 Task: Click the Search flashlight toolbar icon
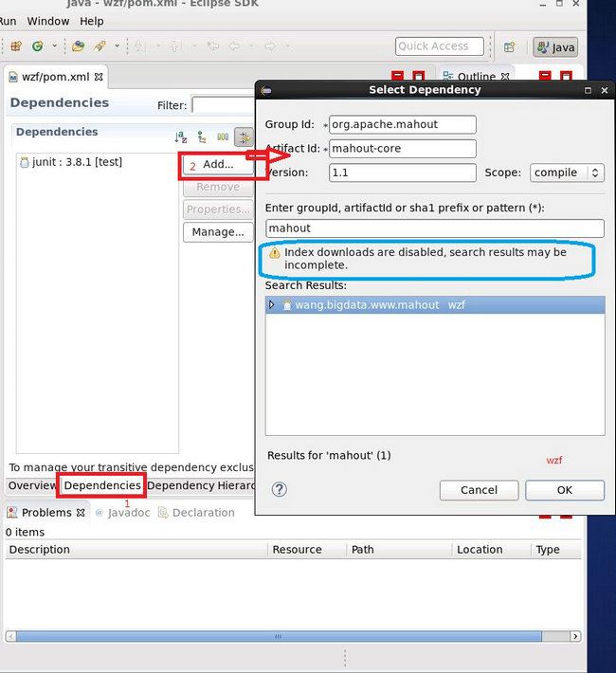(100, 45)
